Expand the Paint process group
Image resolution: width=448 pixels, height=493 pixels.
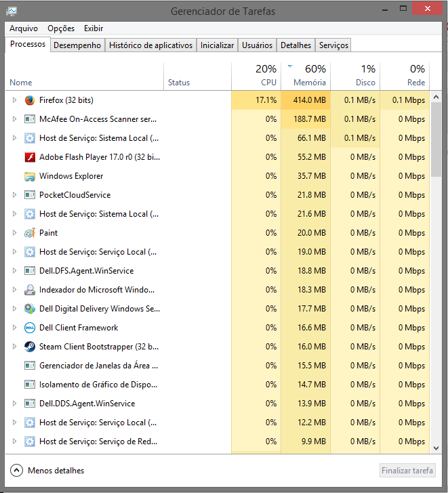click(x=14, y=233)
